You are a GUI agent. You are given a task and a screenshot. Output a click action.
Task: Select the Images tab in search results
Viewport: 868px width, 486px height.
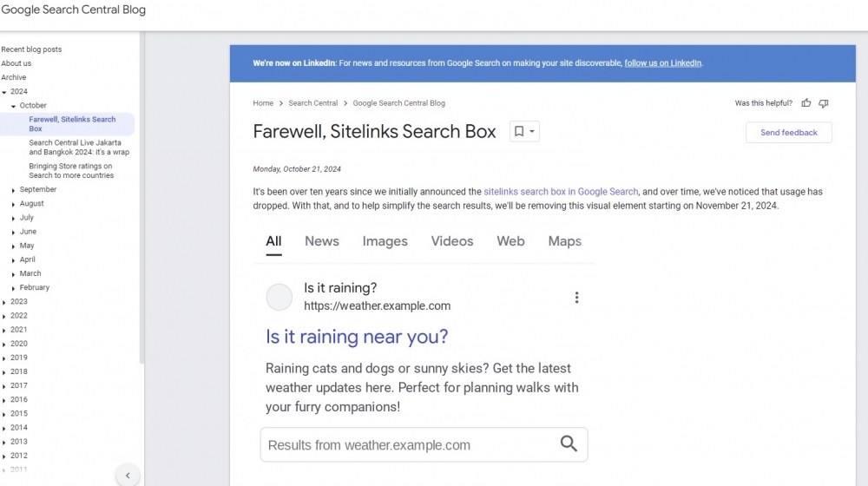coord(385,241)
